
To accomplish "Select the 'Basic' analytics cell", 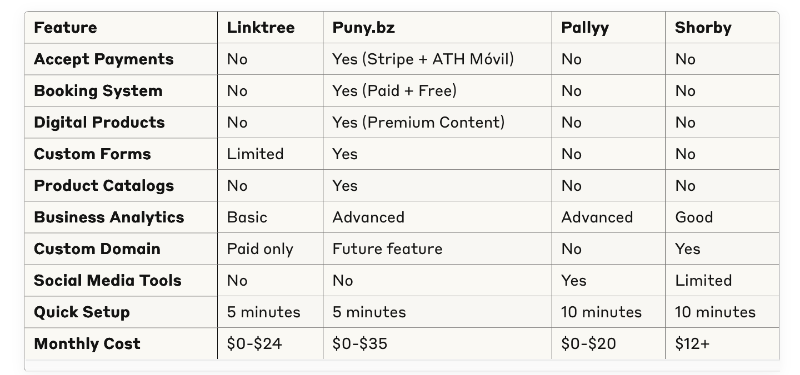I will [x=247, y=217].
